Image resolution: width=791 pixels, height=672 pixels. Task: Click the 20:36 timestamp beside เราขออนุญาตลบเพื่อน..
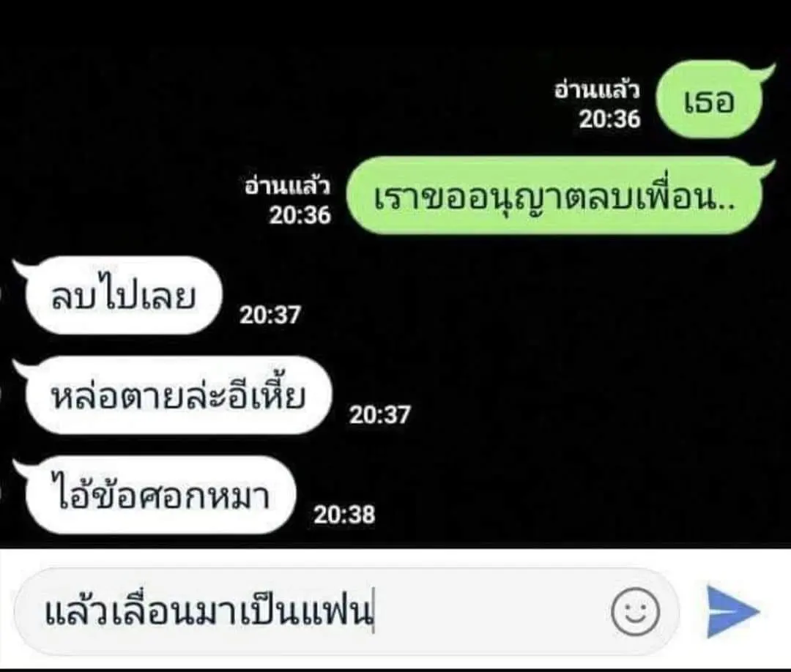click(x=300, y=215)
